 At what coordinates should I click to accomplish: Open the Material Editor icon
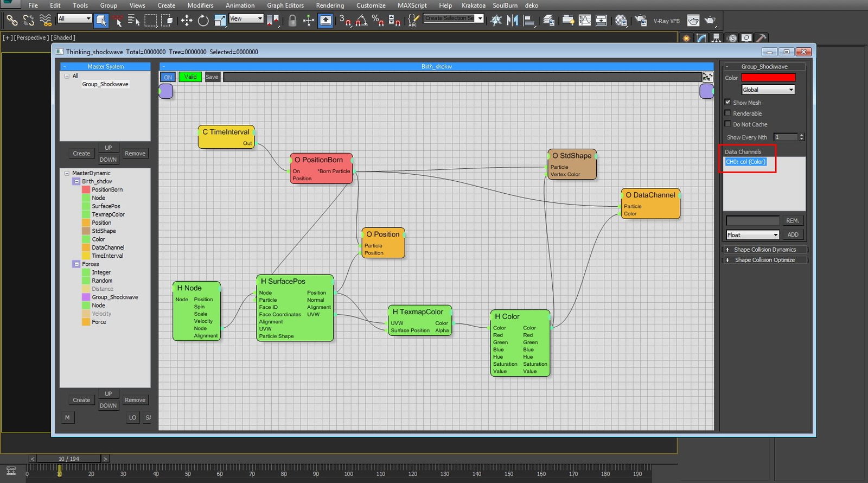pos(621,21)
